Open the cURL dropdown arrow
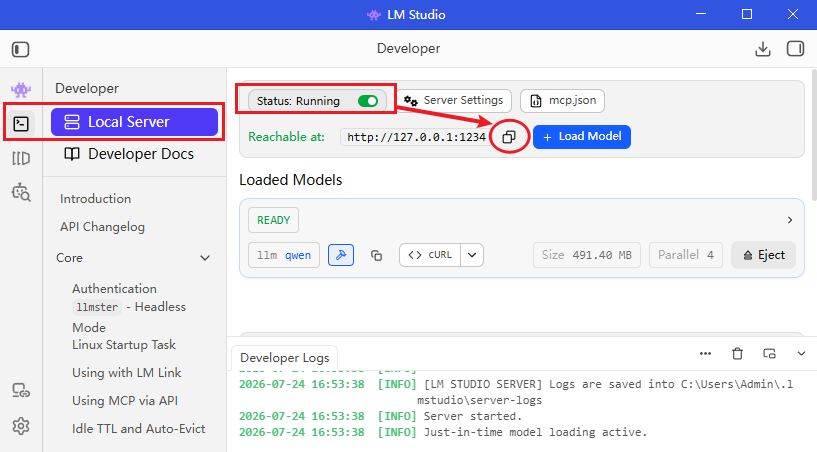This screenshot has width=817, height=452. coord(472,255)
